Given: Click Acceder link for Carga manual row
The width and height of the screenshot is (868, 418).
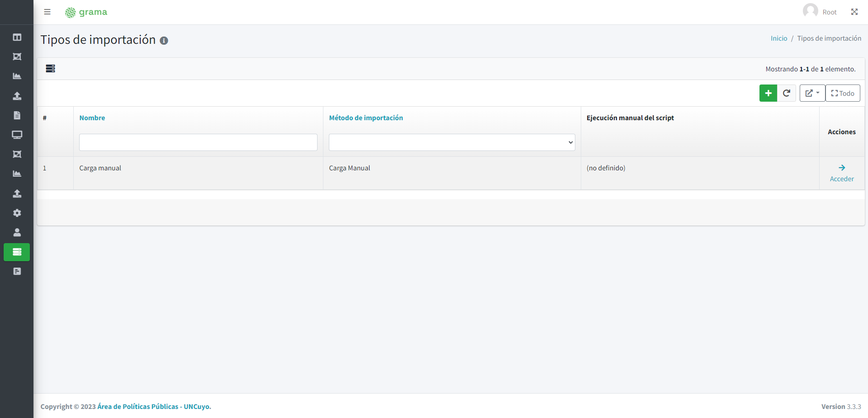Looking at the screenshot, I should tap(841, 174).
